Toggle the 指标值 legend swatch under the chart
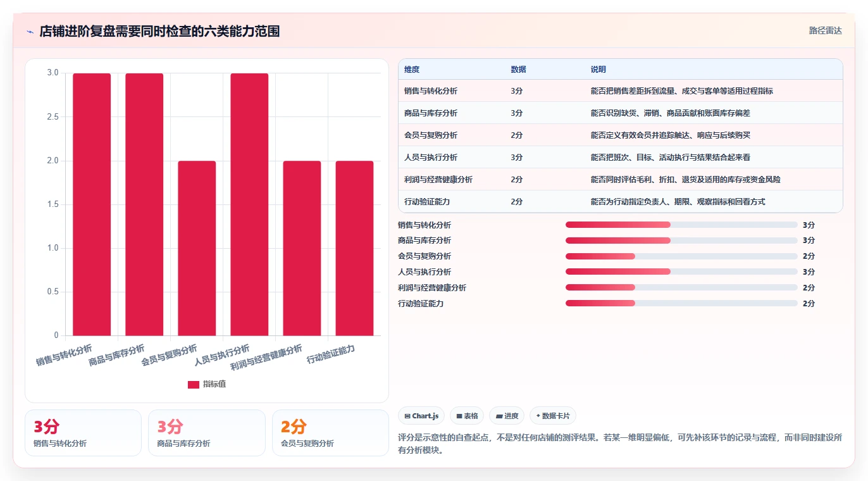The width and height of the screenshot is (868, 481). click(x=194, y=384)
